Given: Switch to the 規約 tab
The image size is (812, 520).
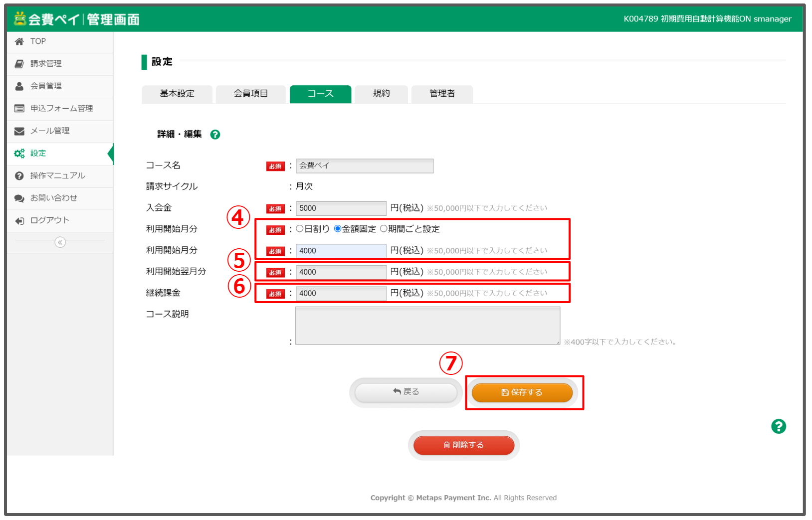Looking at the screenshot, I should pyautogui.click(x=381, y=94).
